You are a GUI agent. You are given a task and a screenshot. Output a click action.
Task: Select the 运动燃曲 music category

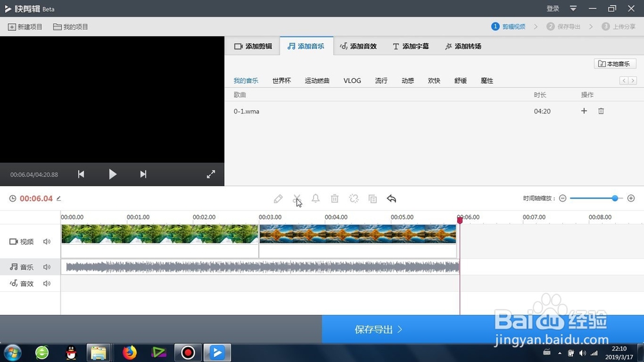(x=317, y=81)
